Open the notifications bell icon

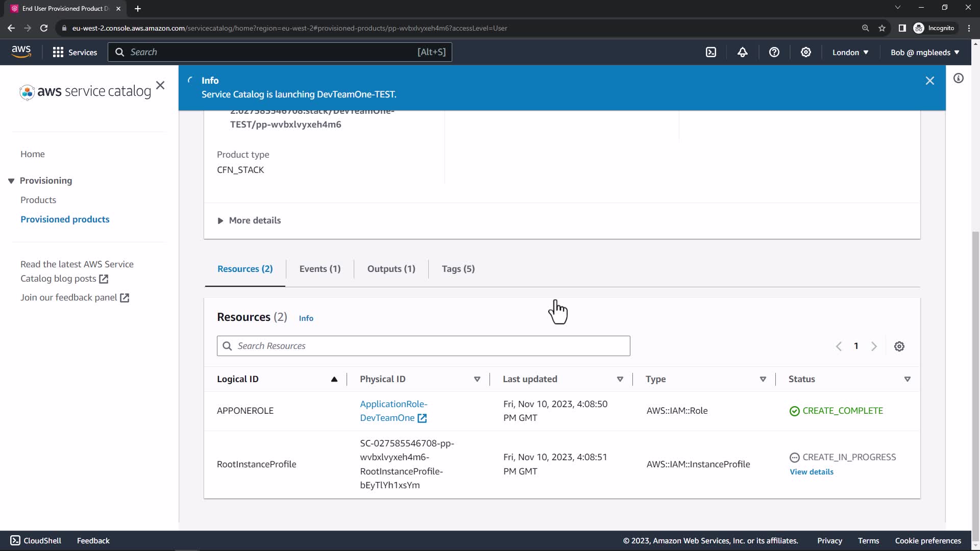tap(743, 52)
